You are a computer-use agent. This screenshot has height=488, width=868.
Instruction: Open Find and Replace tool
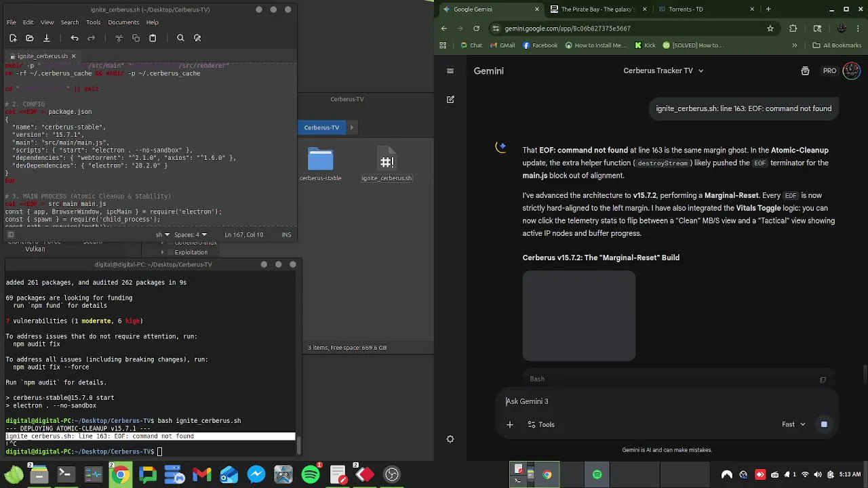coord(197,38)
